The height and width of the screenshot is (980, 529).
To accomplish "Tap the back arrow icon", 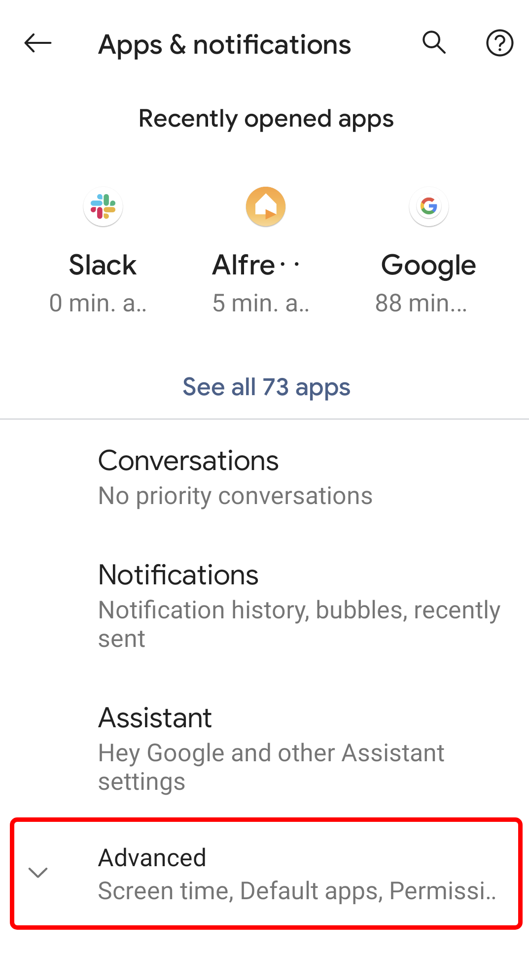I will pos(38,43).
